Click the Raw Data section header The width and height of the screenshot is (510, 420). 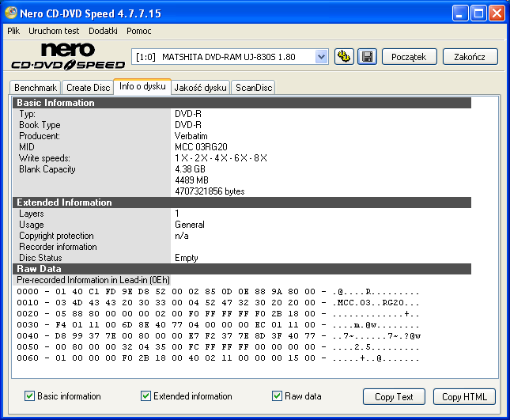(x=242, y=269)
